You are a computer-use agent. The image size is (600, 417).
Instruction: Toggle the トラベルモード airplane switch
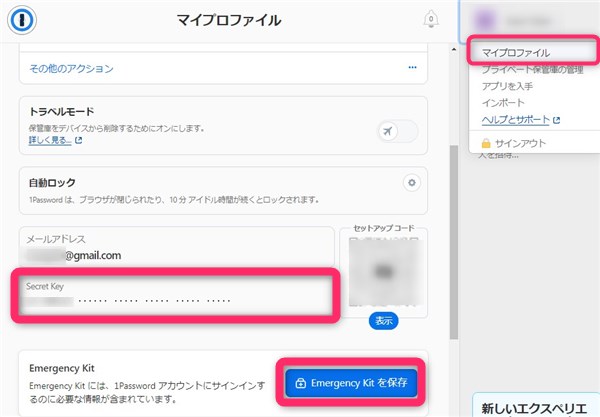coord(398,131)
